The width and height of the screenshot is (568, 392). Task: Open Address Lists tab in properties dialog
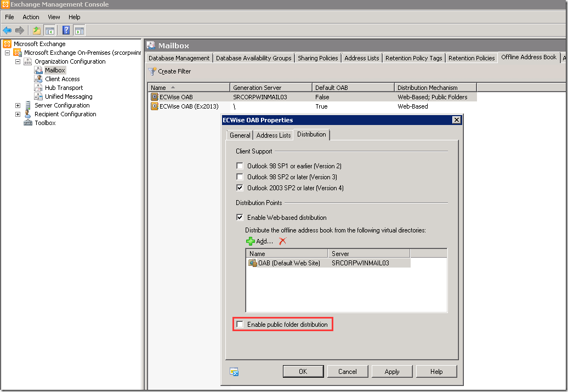tap(274, 135)
